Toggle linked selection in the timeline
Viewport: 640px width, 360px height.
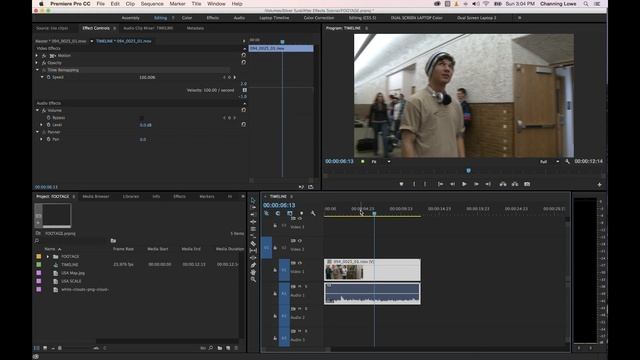coord(290,213)
